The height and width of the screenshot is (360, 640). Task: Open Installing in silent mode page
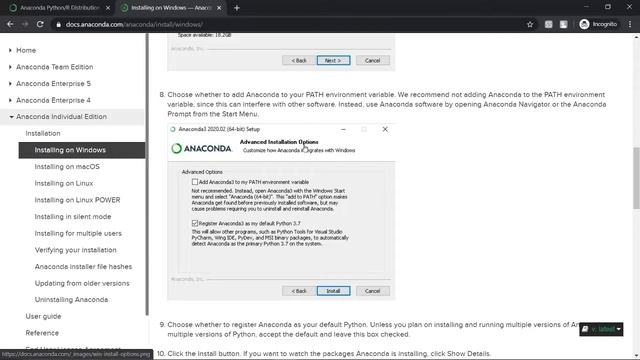[73, 217]
